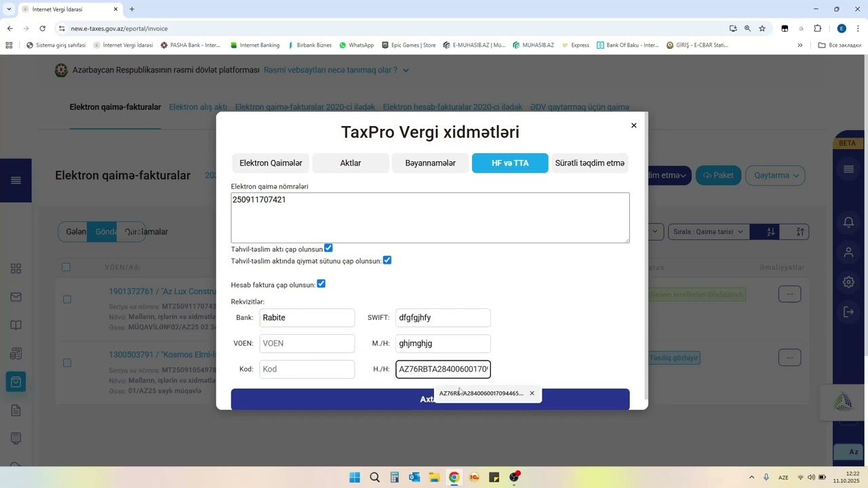Viewport: 868px width, 488px height.
Task: Switch the AZE keyboard language indicator
Action: tap(783, 477)
